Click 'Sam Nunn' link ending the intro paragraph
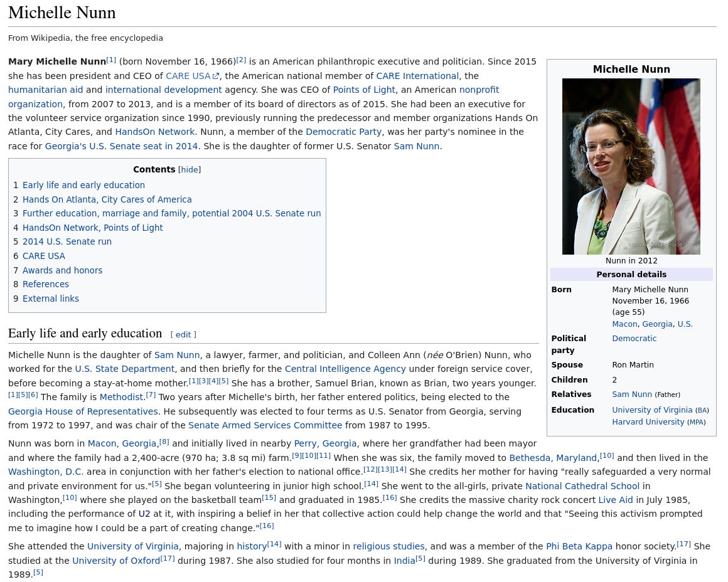 (x=417, y=147)
